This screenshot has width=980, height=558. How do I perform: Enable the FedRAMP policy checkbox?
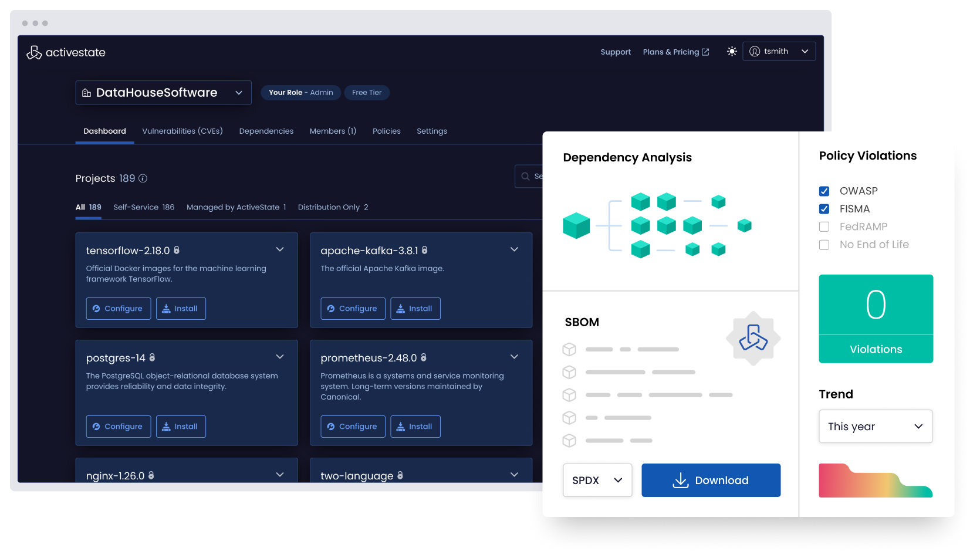pyautogui.click(x=824, y=227)
